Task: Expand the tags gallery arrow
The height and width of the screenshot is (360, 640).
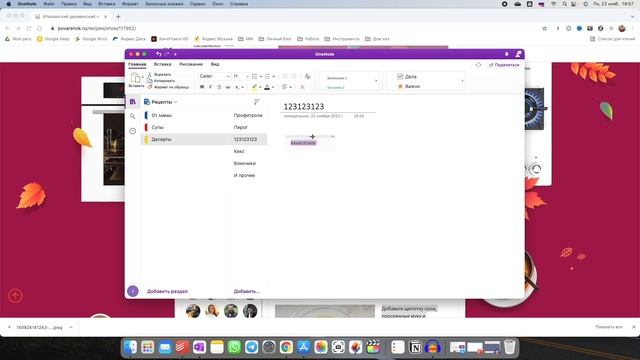Action: [x=462, y=81]
